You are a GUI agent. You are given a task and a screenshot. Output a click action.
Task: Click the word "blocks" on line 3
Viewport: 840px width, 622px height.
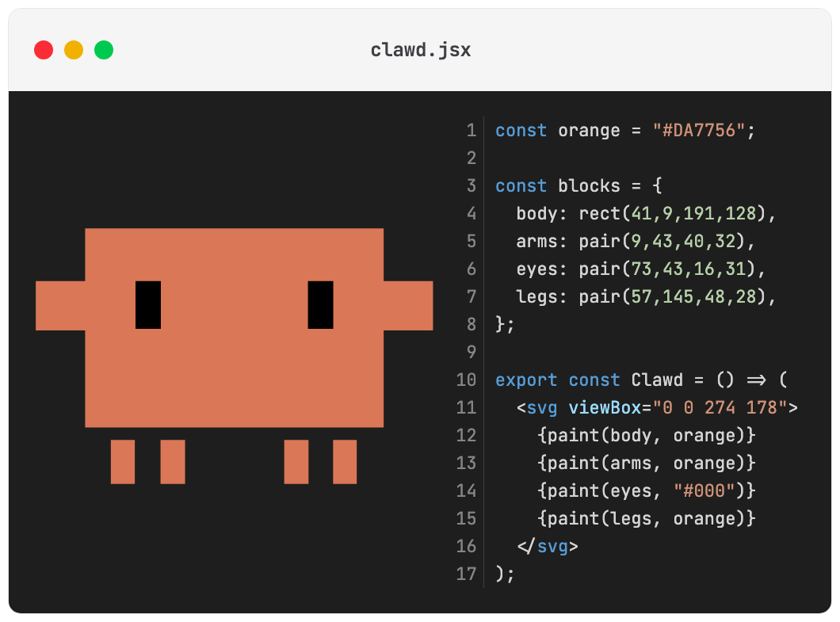[589, 186]
